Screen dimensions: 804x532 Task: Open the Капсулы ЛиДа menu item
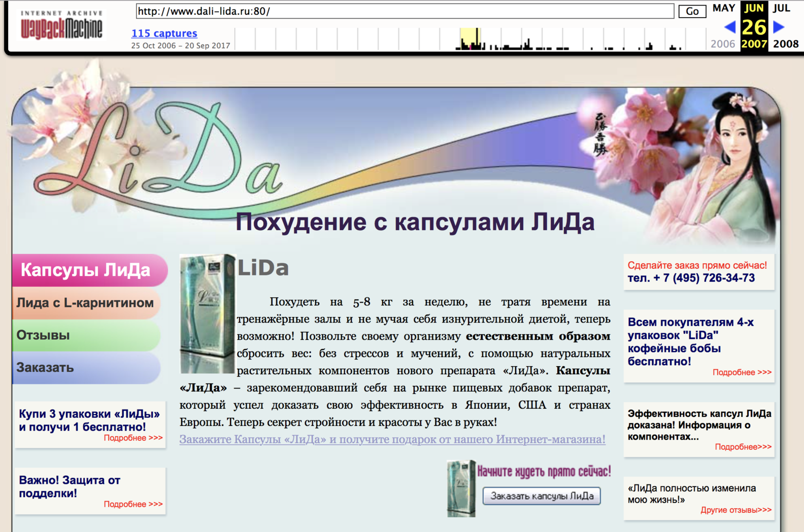point(90,270)
